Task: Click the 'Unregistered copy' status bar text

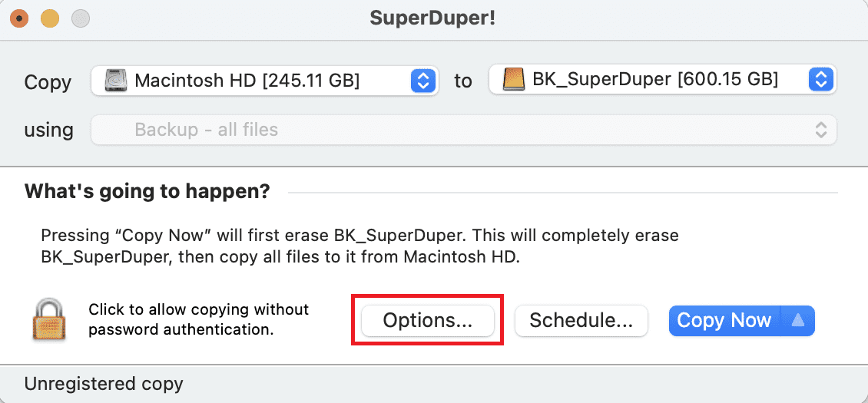Action: click(104, 383)
